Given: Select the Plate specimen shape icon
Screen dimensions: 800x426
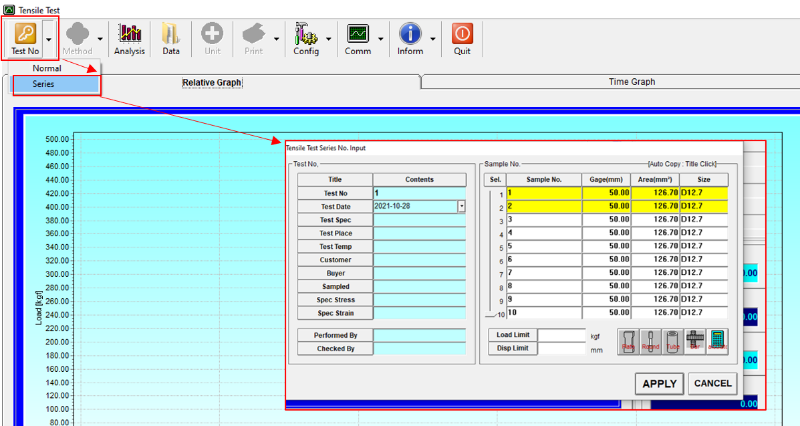Looking at the screenshot, I should coord(628,341).
